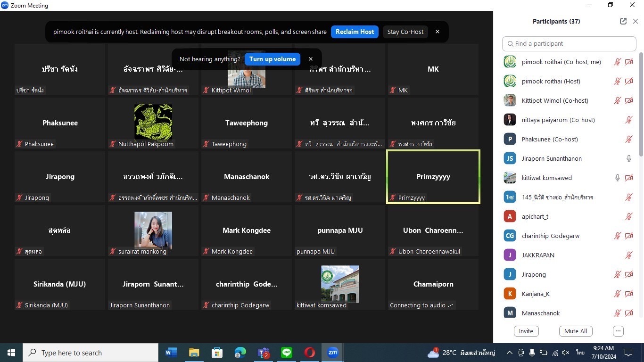The height and width of the screenshot is (362, 644).
Task: Click Mute All button
Action: click(576, 331)
